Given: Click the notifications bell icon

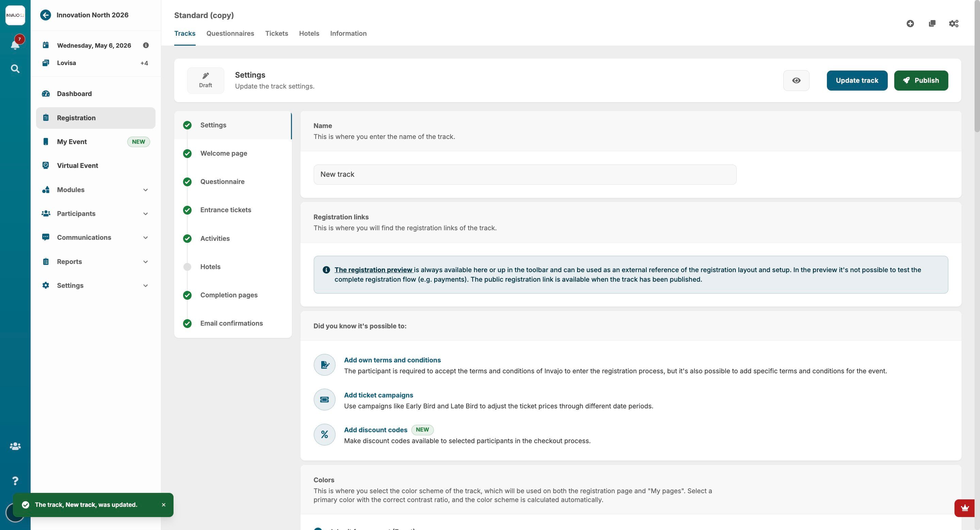Looking at the screenshot, I should point(15,45).
